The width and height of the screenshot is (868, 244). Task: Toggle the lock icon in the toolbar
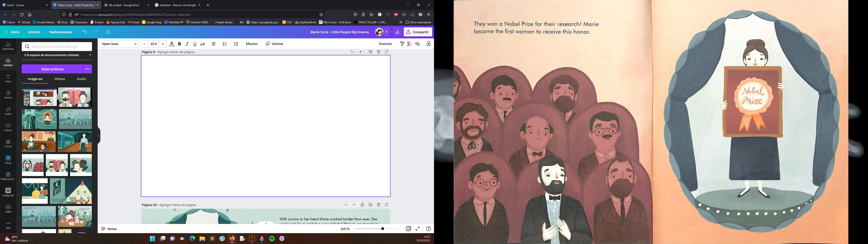429,44
